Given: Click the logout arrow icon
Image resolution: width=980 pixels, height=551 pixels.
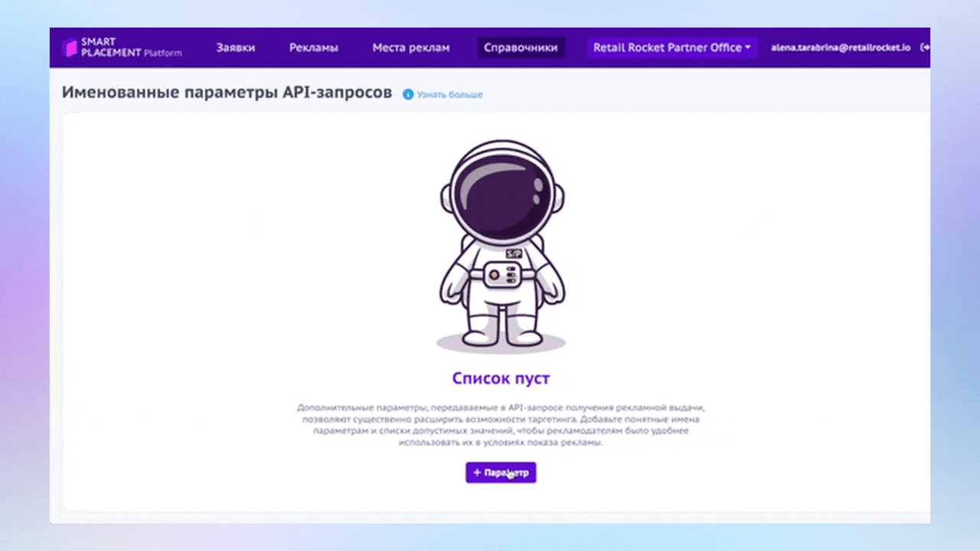Looking at the screenshot, I should 924,47.
